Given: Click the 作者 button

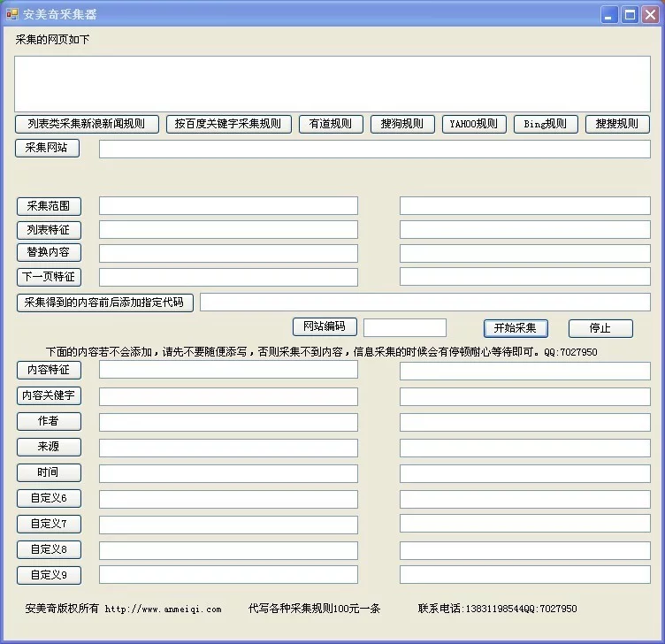Looking at the screenshot, I should click(49, 421).
